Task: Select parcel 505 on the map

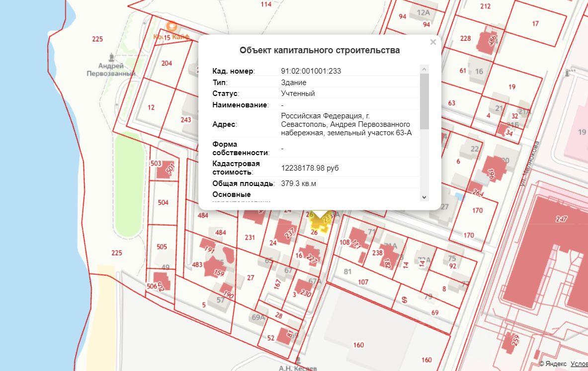Action: pyautogui.click(x=162, y=247)
